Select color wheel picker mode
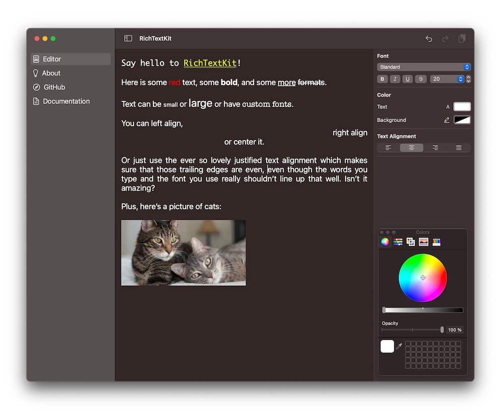Viewport: 504px width, 420px height. click(385, 242)
